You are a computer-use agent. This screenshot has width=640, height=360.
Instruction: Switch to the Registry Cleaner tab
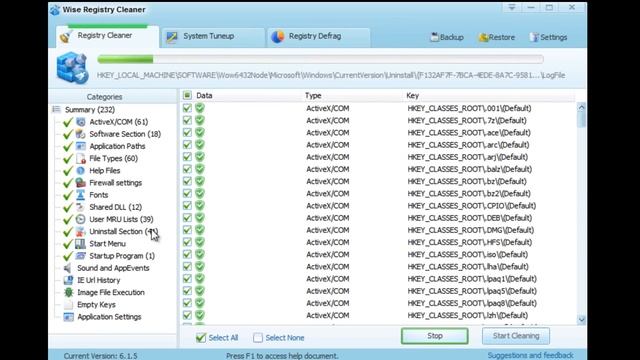pyautogui.click(x=108, y=36)
